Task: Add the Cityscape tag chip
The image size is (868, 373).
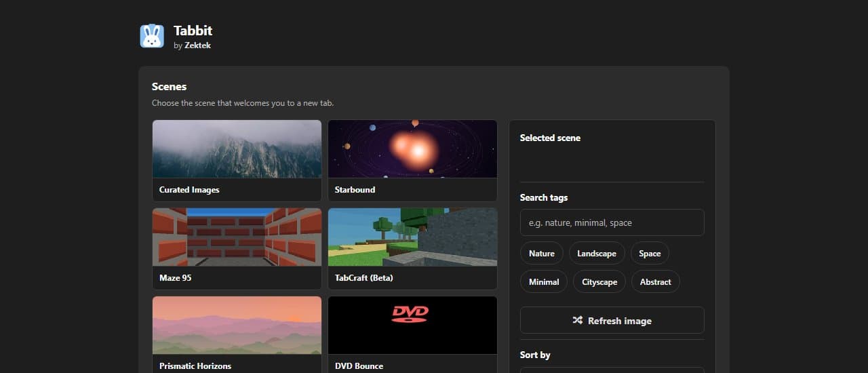Action: tap(599, 281)
